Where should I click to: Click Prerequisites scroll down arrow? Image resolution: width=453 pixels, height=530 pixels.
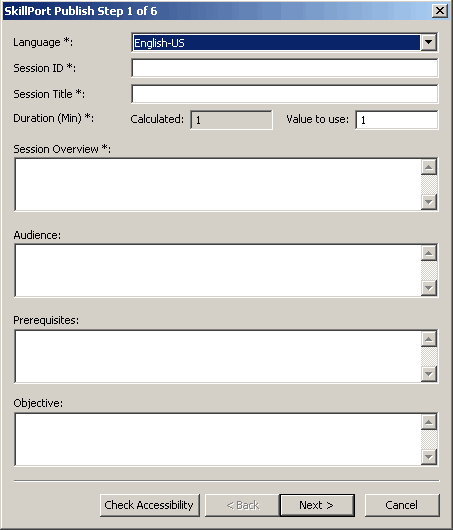429,374
